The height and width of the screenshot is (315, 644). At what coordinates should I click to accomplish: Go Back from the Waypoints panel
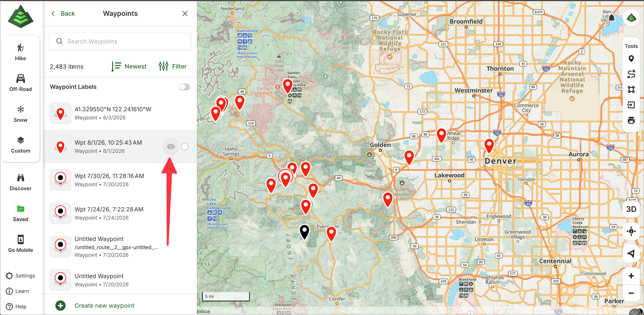coord(63,14)
